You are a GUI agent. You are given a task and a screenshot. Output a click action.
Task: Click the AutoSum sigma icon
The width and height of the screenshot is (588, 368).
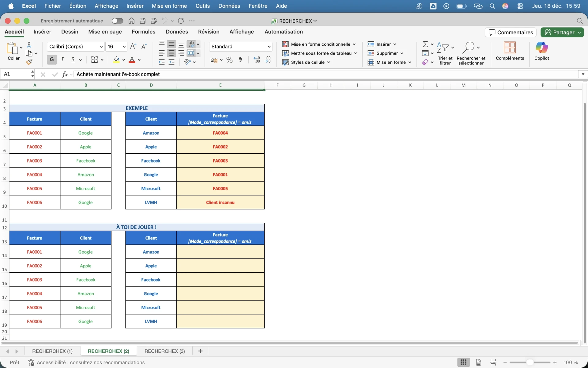click(x=425, y=44)
